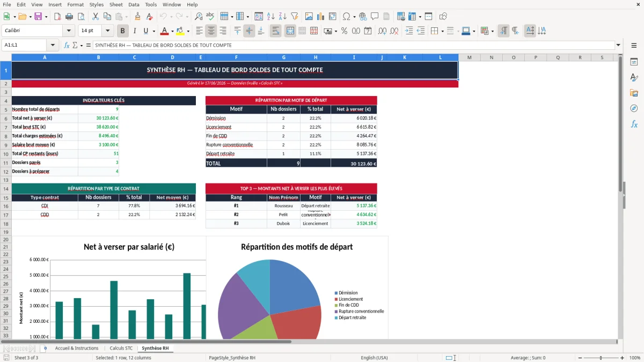This screenshot has height=362, width=644.
Task: Apply yellow background color swatch
Action: 180,31
